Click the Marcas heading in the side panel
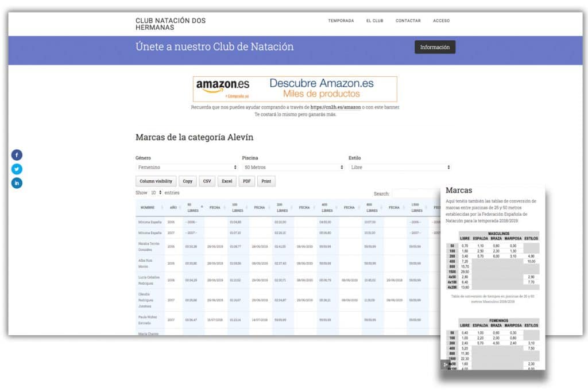588x392 pixels. pyautogui.click(x=459, y=190)
